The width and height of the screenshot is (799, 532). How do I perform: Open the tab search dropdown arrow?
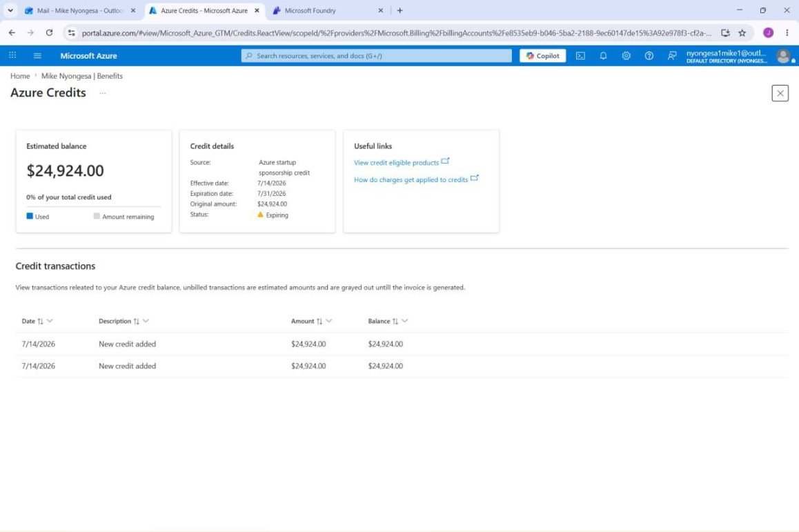10,10
